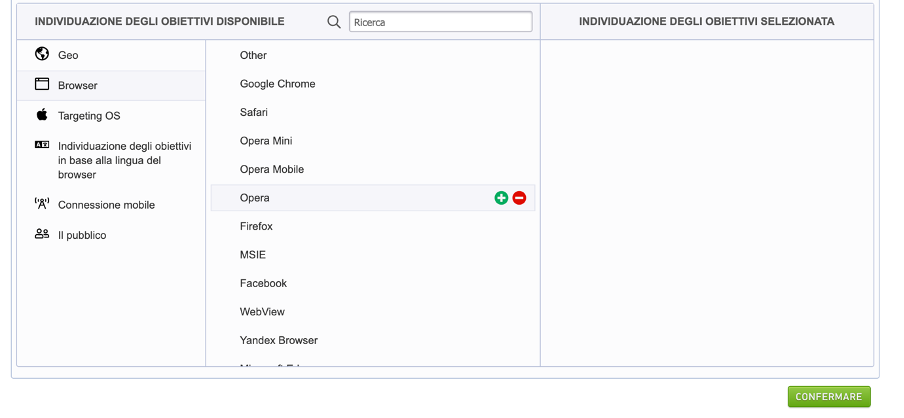
Task: Click the Ricerca search field
Action: coord(440,21)
